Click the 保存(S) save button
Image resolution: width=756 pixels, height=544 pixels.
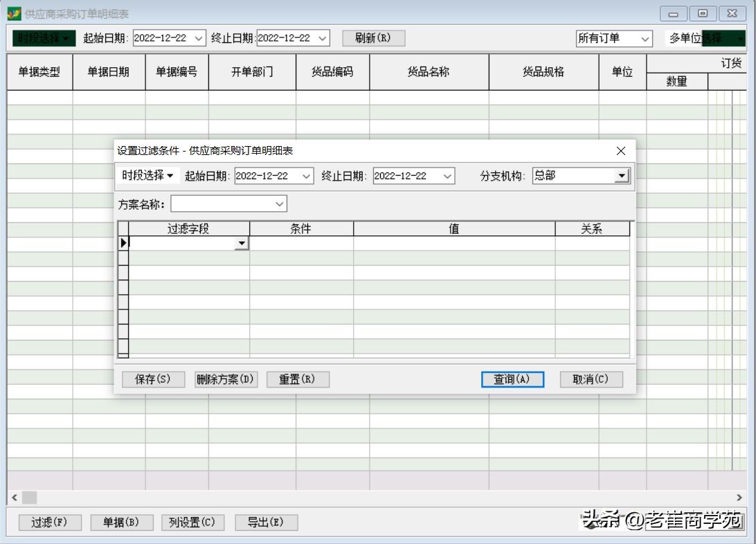153,379
